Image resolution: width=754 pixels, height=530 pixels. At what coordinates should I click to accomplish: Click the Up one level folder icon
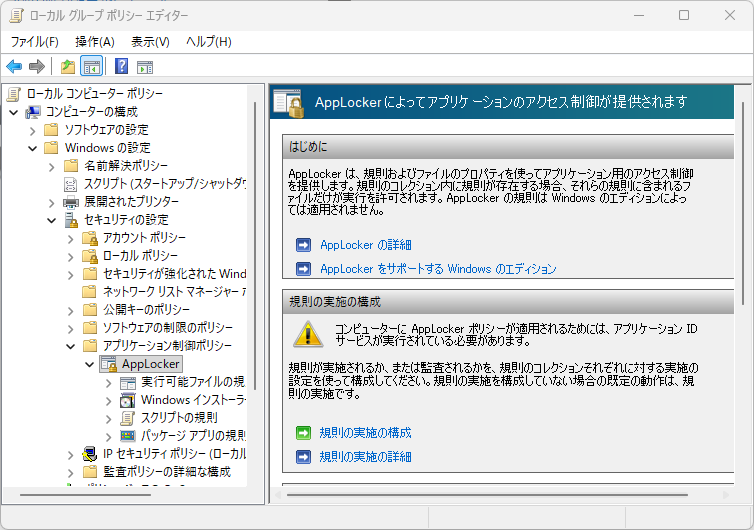67,67
